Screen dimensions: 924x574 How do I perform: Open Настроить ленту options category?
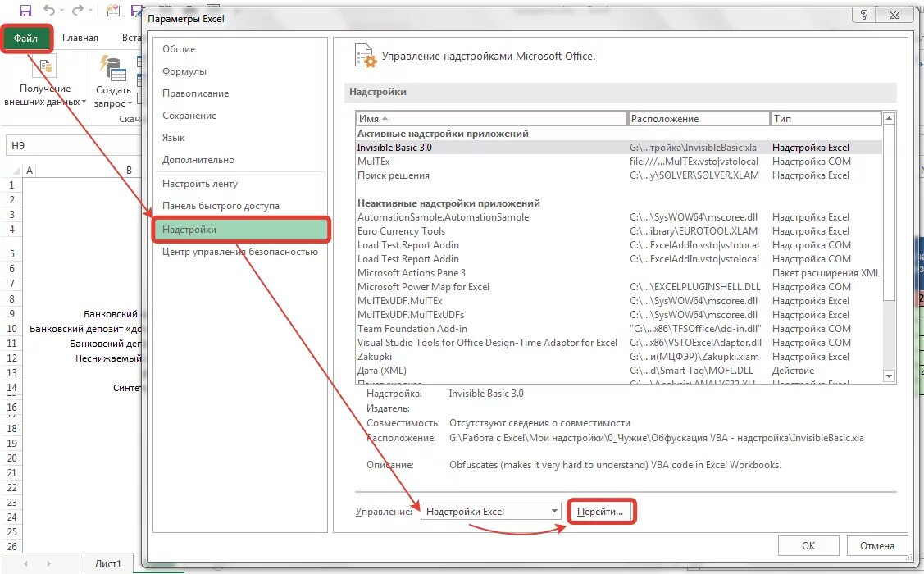(200, 184)
